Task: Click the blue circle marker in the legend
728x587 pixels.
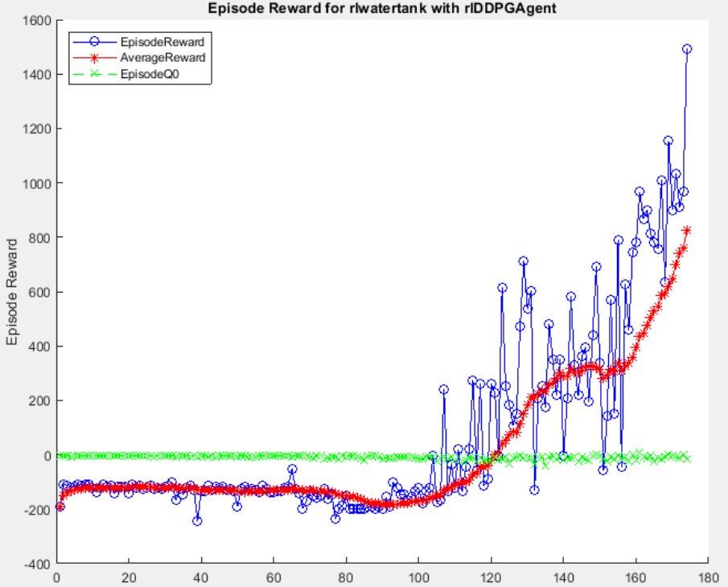Action: [95, 42]
